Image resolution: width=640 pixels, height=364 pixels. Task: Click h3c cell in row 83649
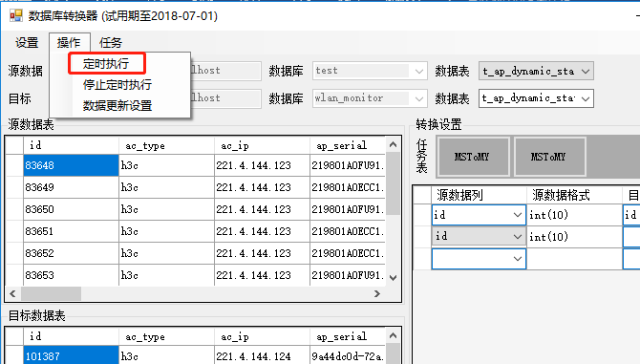[166, 187]
